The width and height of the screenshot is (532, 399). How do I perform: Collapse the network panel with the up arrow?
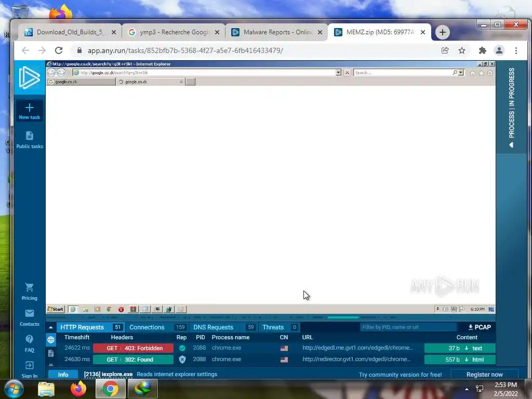(x=51, y=327)
